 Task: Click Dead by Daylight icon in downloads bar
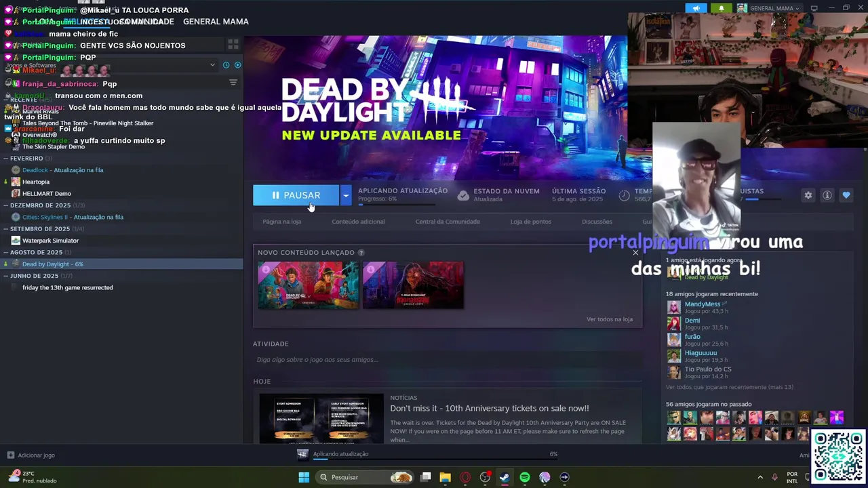coord(302,454)
